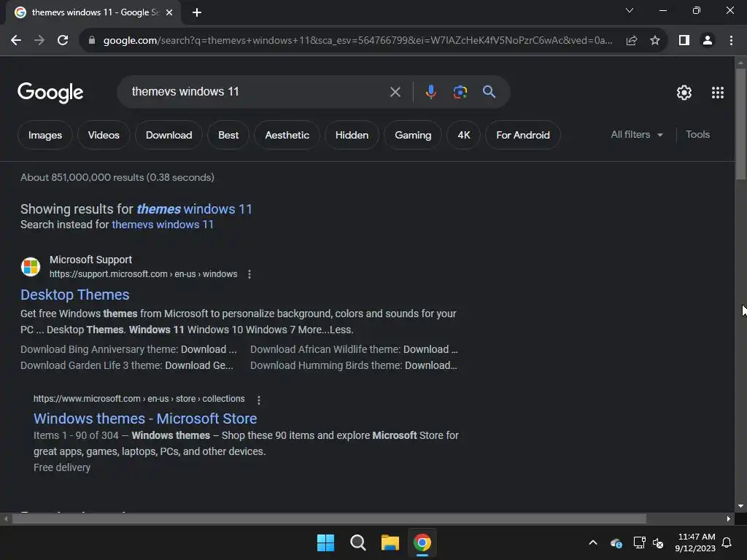Select the Best filter chip

click(x=228, y=135)
